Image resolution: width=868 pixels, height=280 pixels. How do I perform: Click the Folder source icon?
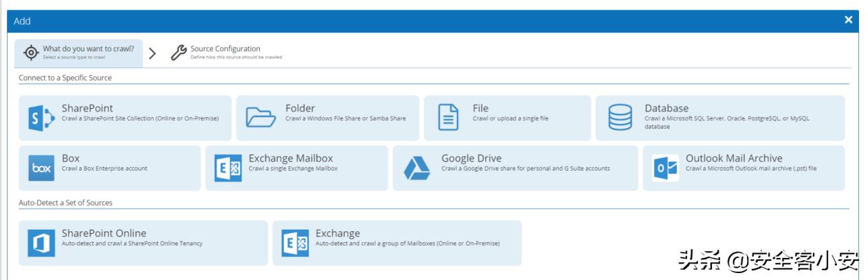[x=261, y=118]
